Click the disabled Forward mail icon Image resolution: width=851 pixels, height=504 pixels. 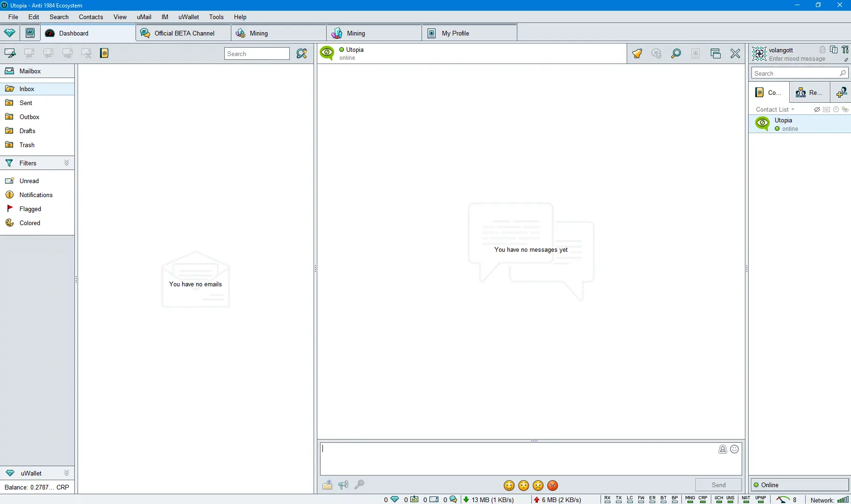pyautogui.click(x=67, y=53)
